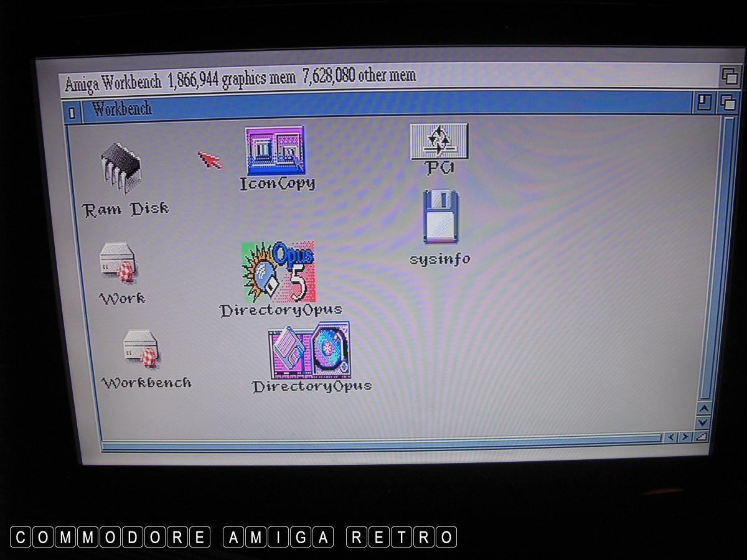Click the scroll down arrow
The image size is (747, 560).
click(704, 422)
